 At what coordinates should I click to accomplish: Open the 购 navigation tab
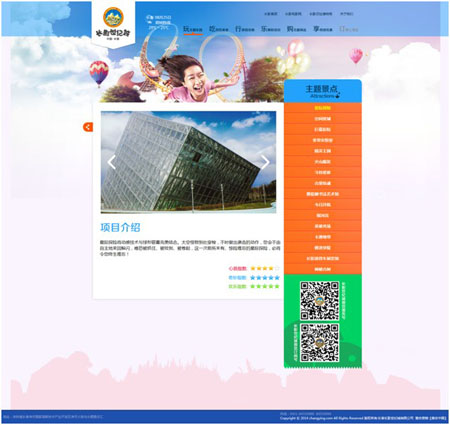[297, 29]
